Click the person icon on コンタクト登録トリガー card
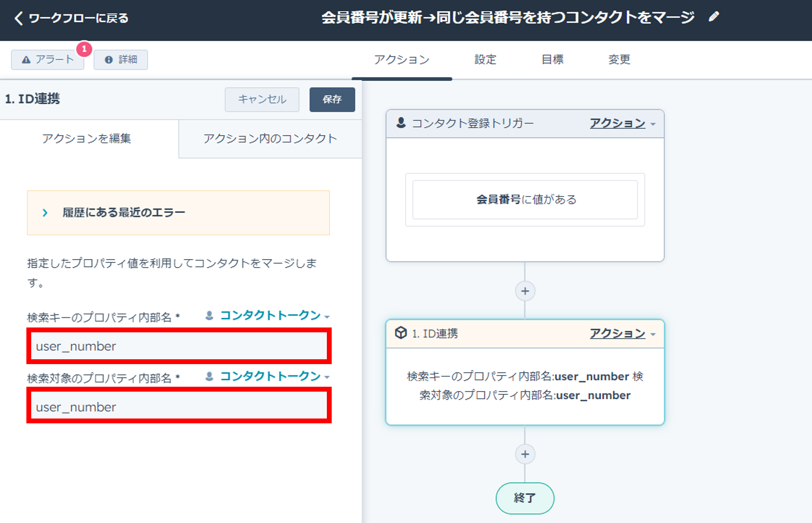Screen dimensions: 812x523 [x=401, y=123]
